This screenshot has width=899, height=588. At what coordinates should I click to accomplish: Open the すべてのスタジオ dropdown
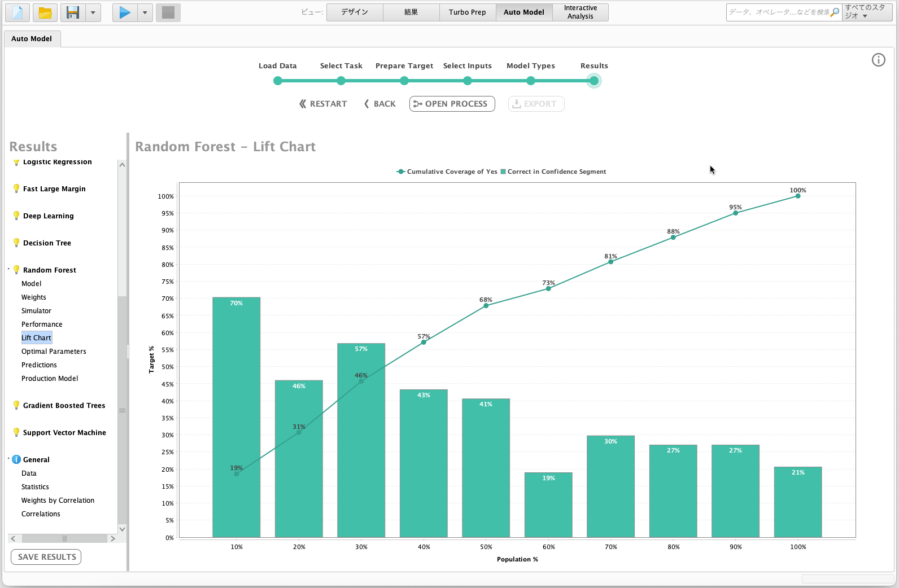point(867,12)
